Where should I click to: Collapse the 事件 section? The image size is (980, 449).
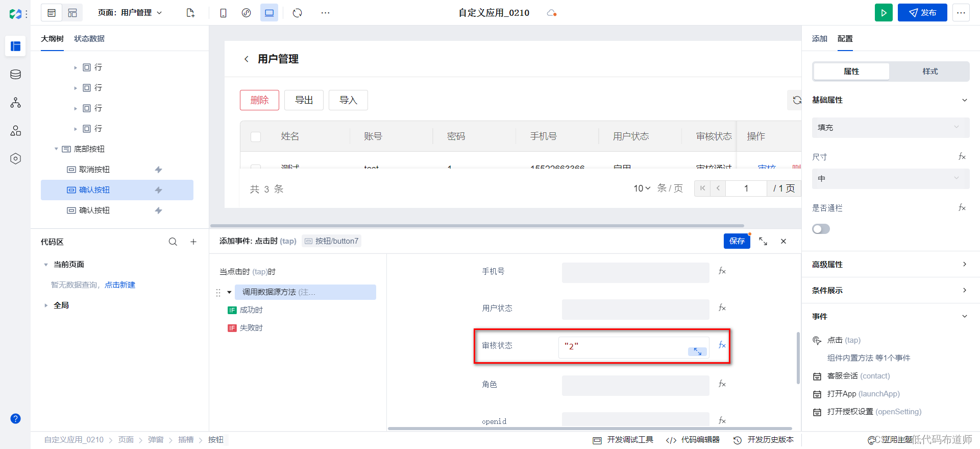tap(965, 316)
